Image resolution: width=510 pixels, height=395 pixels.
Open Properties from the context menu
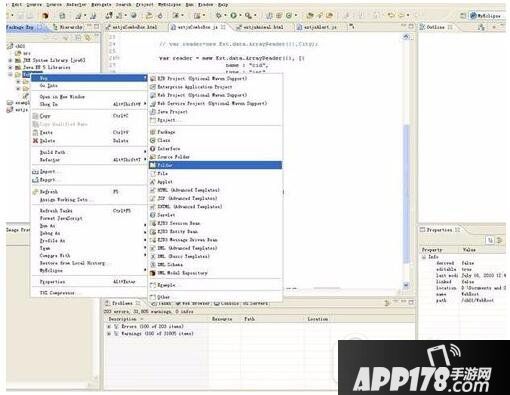coord(89,282)
